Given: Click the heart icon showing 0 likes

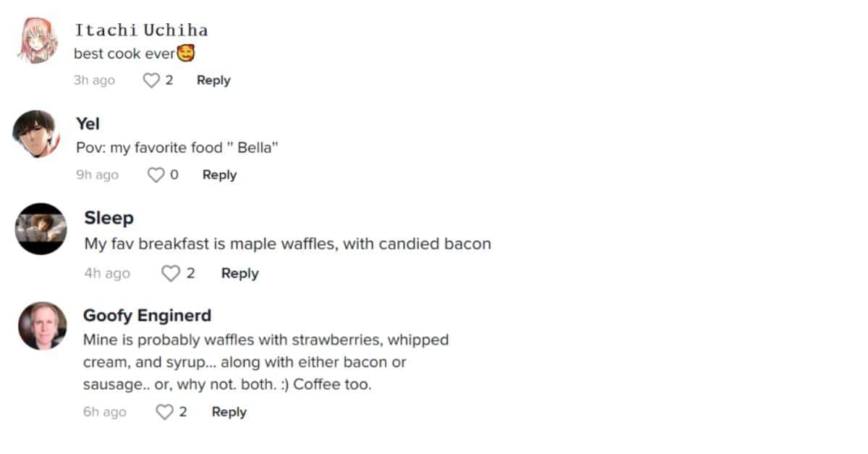Looking at the screenshot, I should click(x=156, y=174).
